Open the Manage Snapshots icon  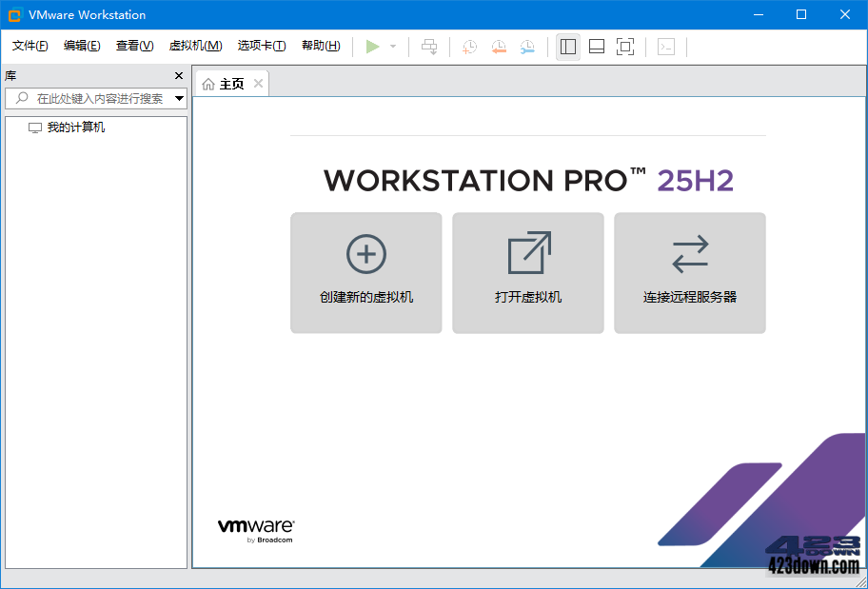coord(528,46)
